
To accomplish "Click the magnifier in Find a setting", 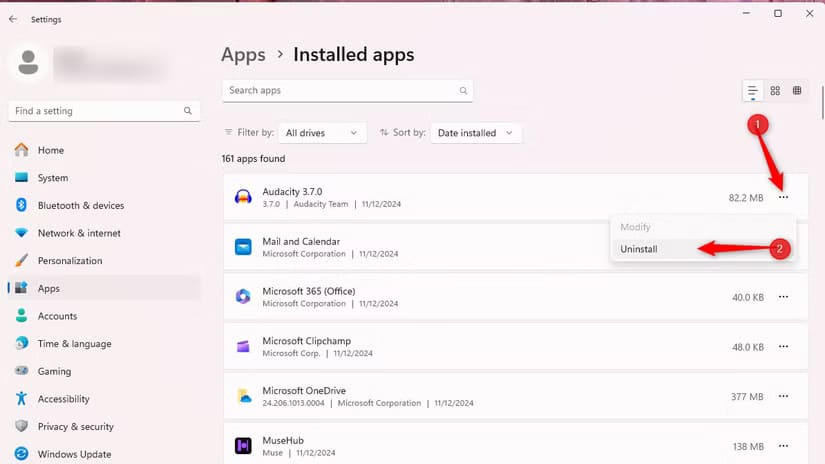I will pos(188,111).
